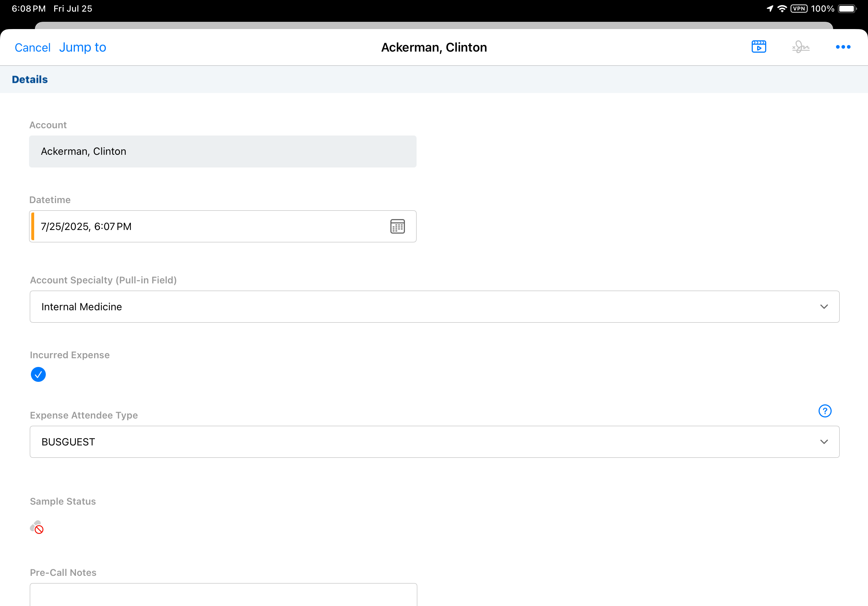Tap the VPN status indicator
This screenshot has width=868, height=606.
tap(799, 9)
